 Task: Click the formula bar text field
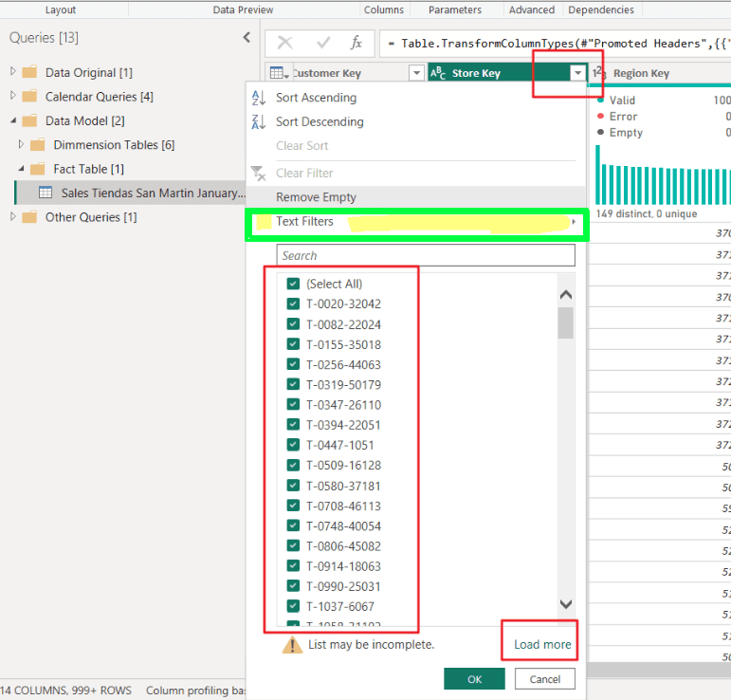(556, 44)
